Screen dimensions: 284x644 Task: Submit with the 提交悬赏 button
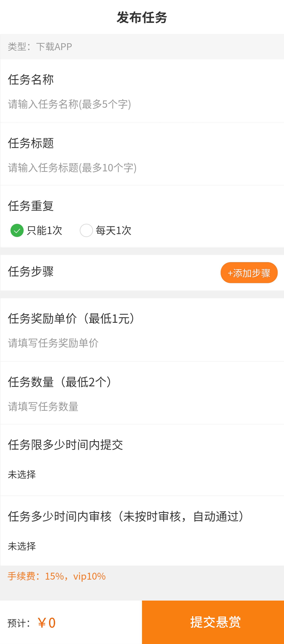(213, 622)
